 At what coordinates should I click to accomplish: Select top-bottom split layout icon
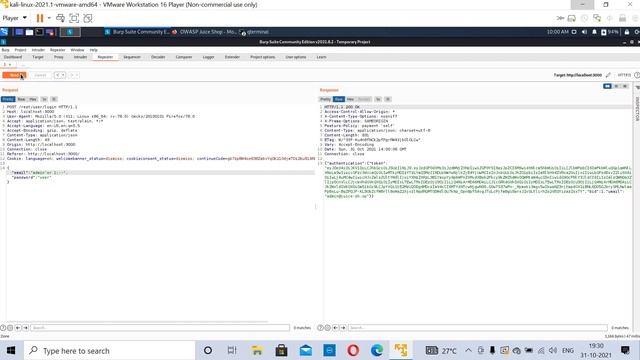[x=616, y=86]
